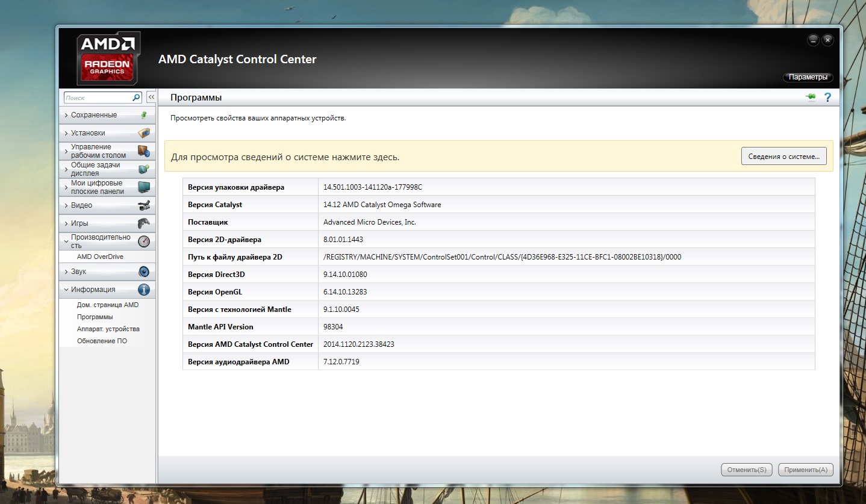This screenshot has height=504, width=866.
Task: Collapse the Информация section chevron
Action: tap(66, 290)
